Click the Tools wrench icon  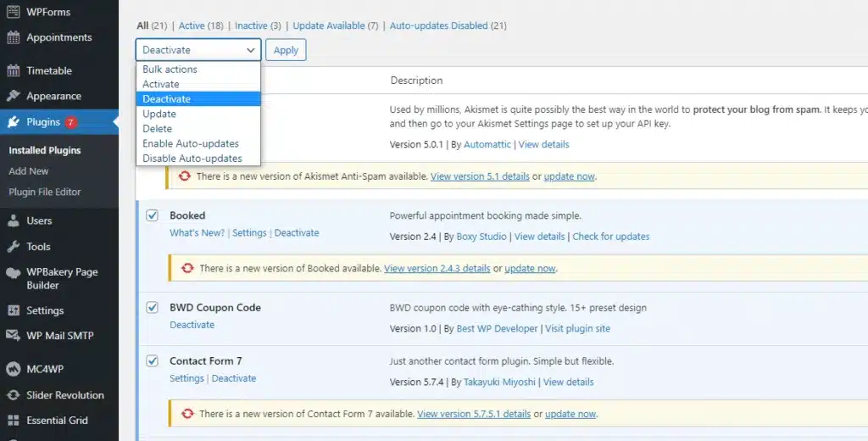tap(14, 247)
